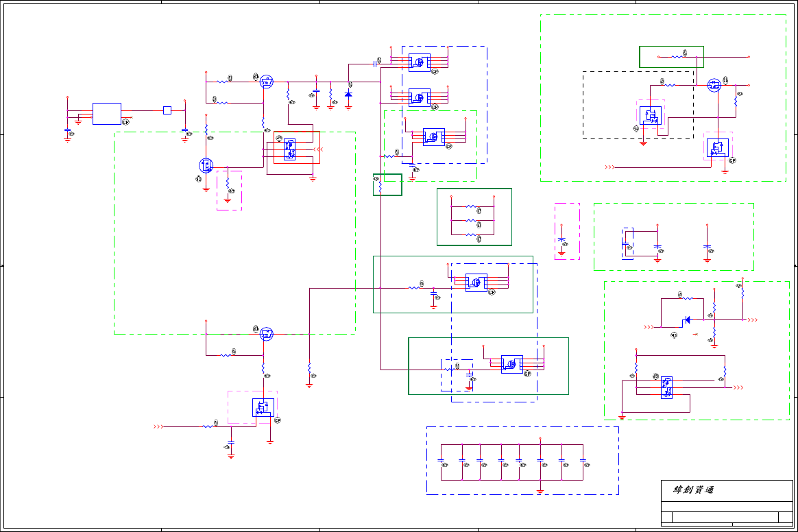
Task: Click the 緯創資通 title block text
Action: (693, 489)
